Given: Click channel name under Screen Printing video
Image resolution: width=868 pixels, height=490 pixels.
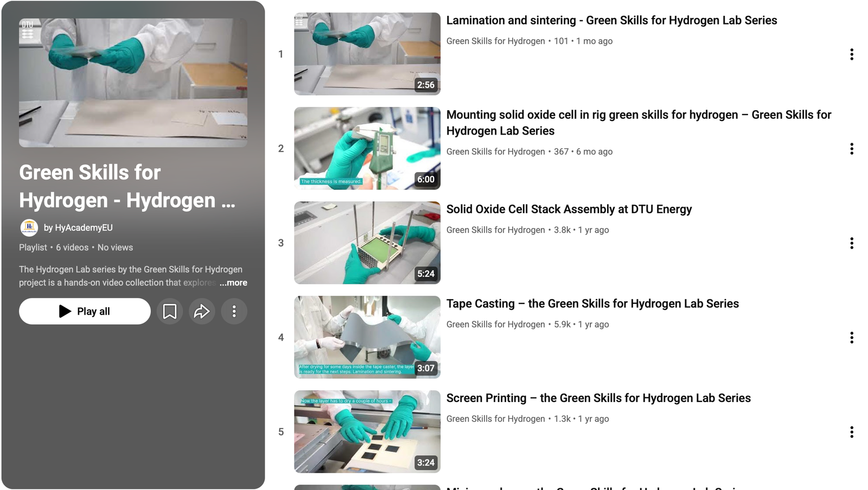Looking at the screenshot, I should pos(495,419).
